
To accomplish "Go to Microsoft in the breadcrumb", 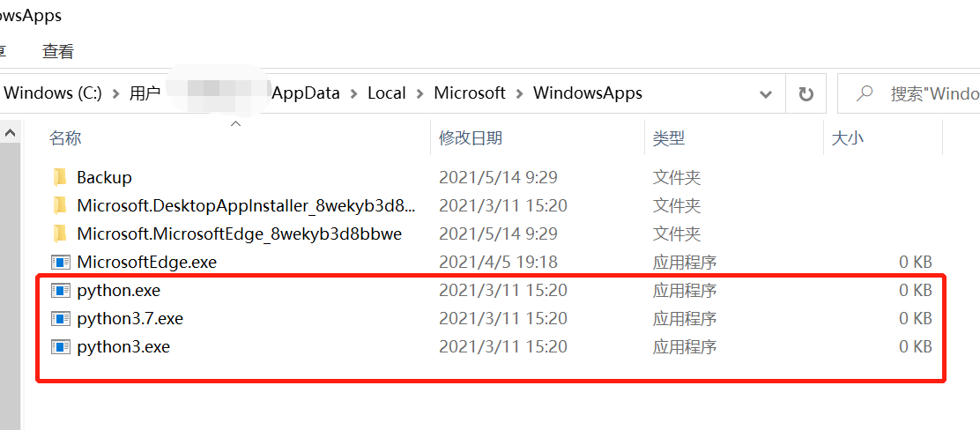I will pos(470,93).
